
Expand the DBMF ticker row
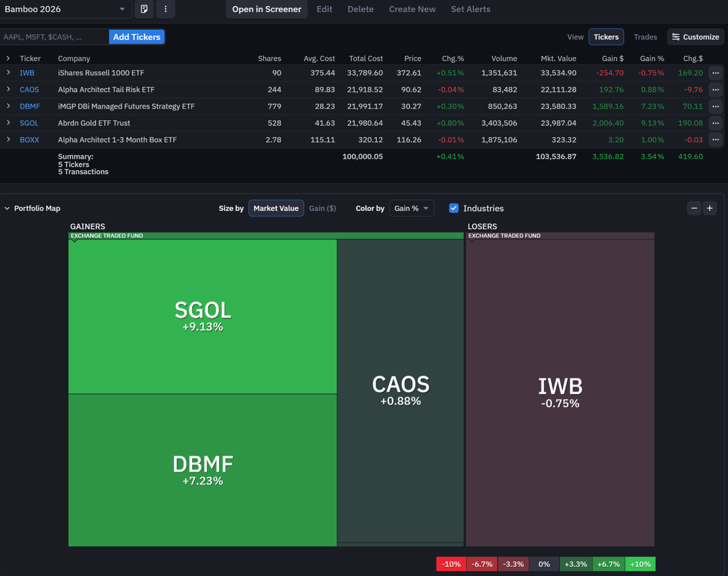tap(9, 106)
